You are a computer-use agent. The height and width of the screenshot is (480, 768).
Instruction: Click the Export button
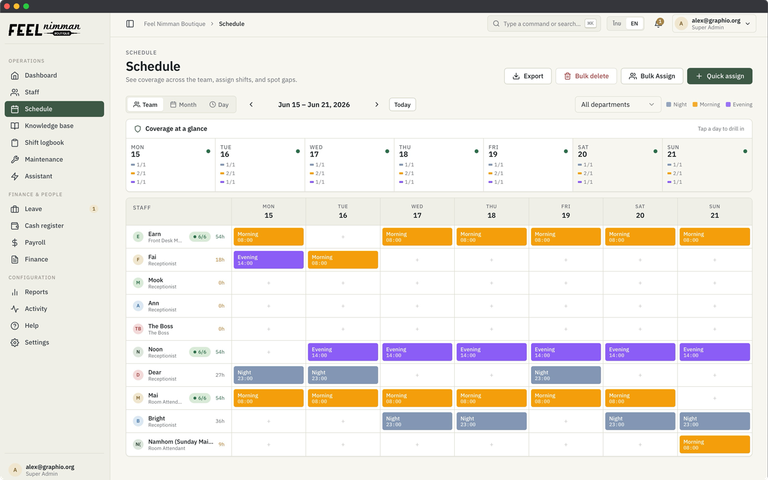(x=528, y=76)
